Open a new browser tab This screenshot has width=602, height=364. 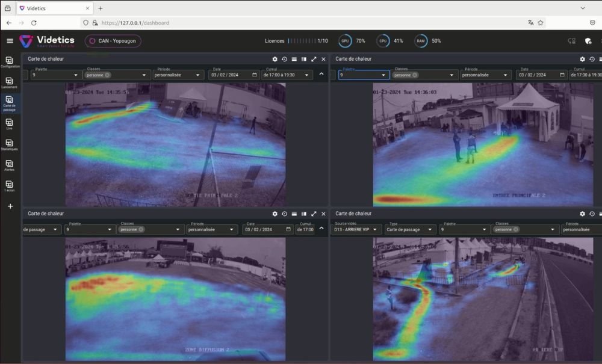(101, 8)
